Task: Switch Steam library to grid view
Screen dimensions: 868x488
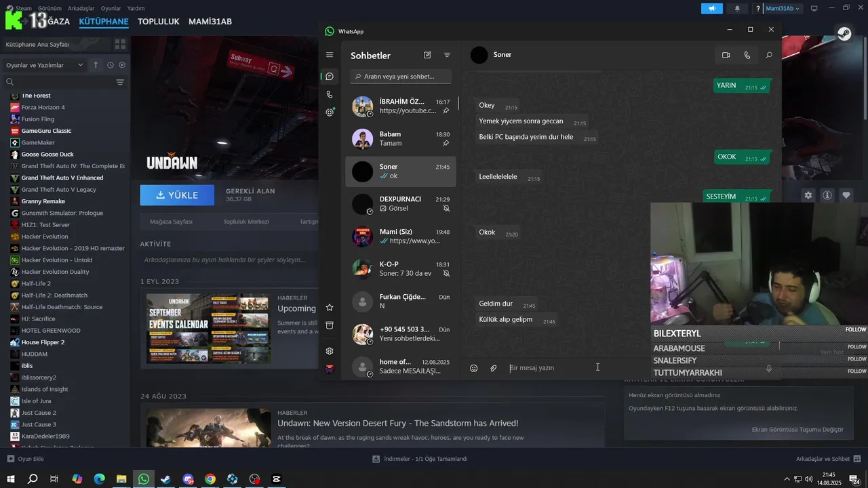Action: click(x=120, y=44)
